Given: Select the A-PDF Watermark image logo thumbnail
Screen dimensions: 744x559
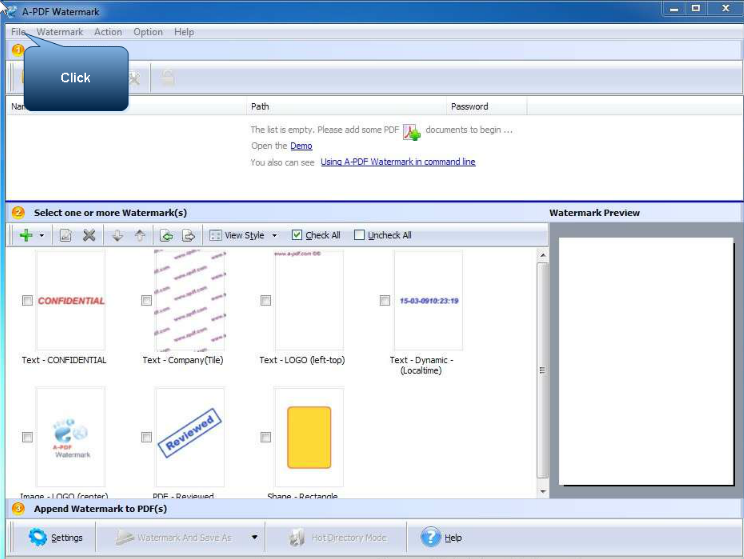Looking at the screenshot, I should [x=71, y=437].
